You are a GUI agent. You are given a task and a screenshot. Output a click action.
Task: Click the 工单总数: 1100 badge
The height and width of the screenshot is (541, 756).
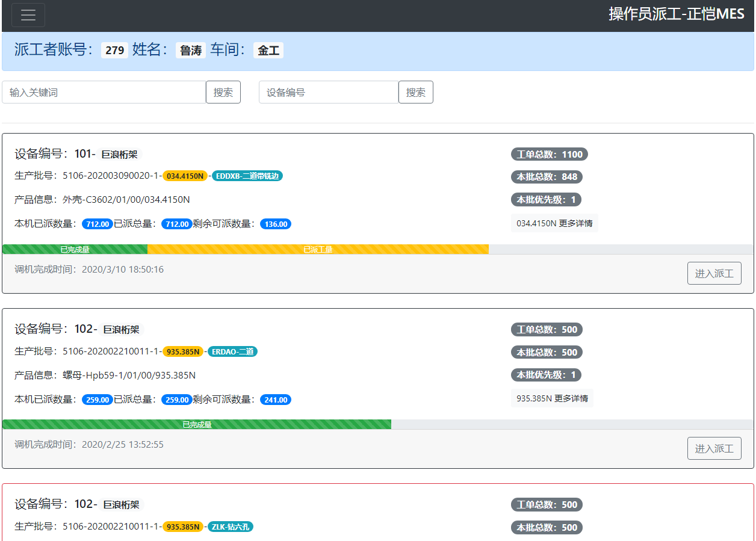(x=550, y=154)
